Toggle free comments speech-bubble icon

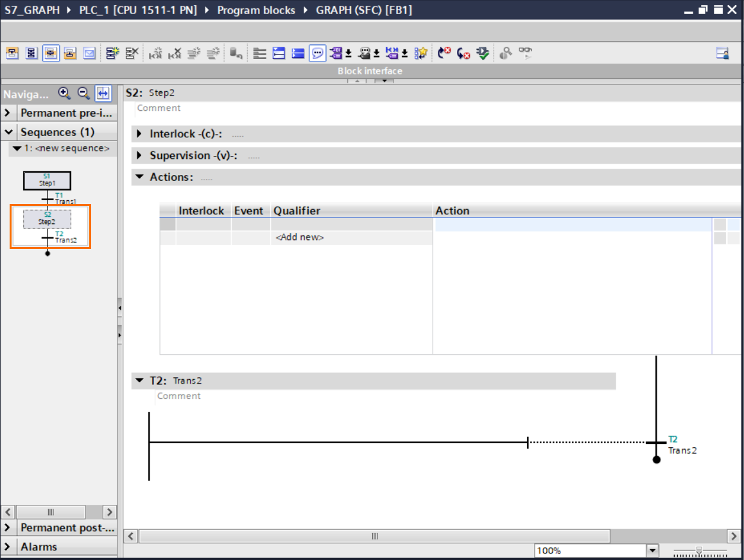tap(317, 53)
